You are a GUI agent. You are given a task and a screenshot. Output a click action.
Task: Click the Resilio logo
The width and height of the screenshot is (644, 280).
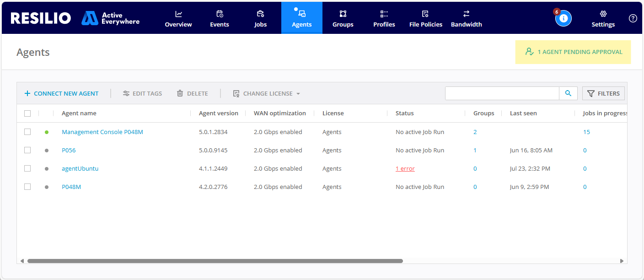[41, 18]
